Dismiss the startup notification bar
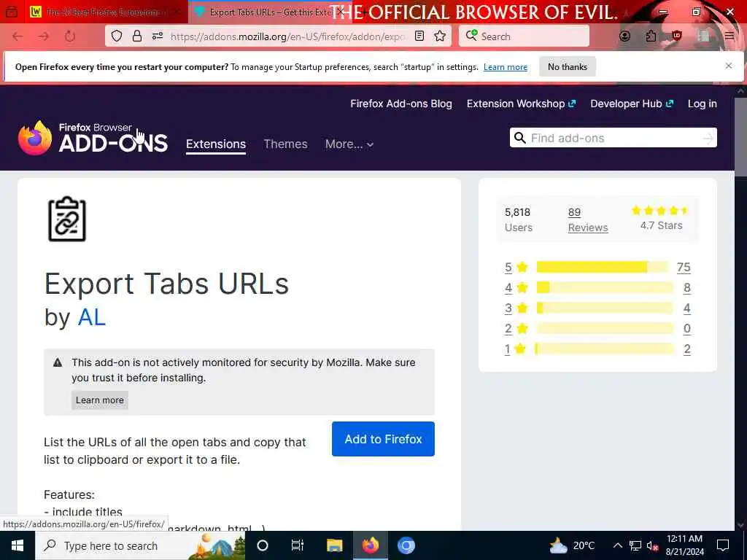The height and width of the screenshot is (560, 747). [729, 66]
